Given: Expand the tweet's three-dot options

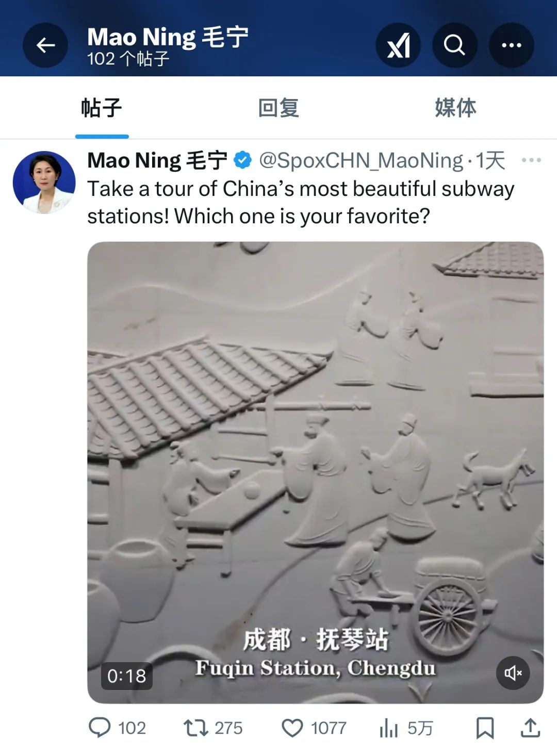Looking at the screenshot, I should tap(531, 160).
